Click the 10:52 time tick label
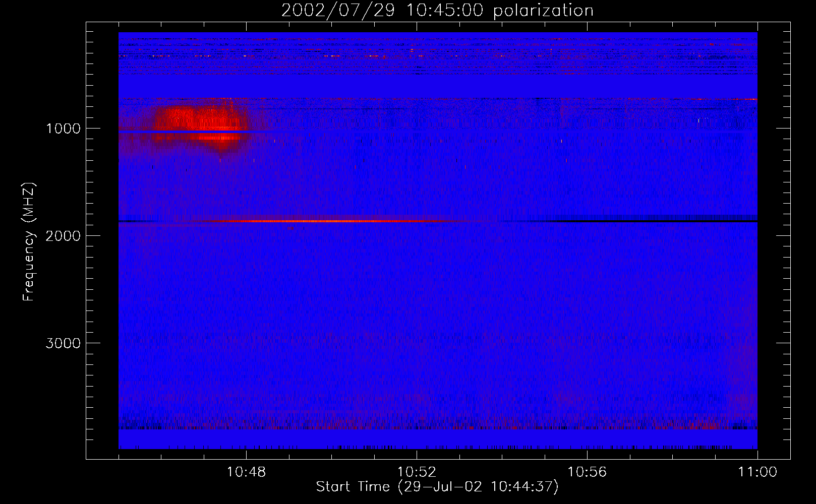This screenshot has width=816, height=504. coord(417,472)
